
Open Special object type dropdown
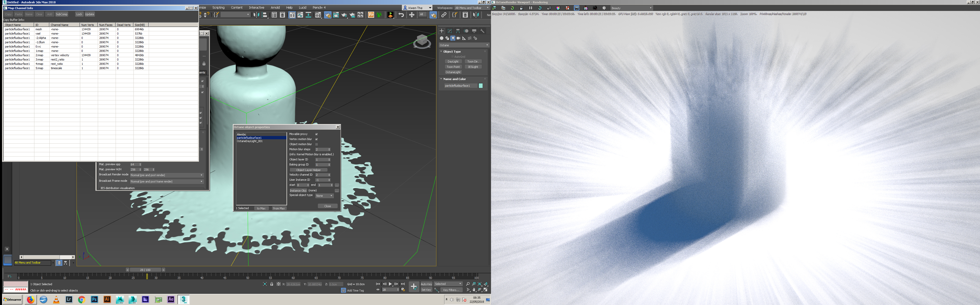coord(324,196)
